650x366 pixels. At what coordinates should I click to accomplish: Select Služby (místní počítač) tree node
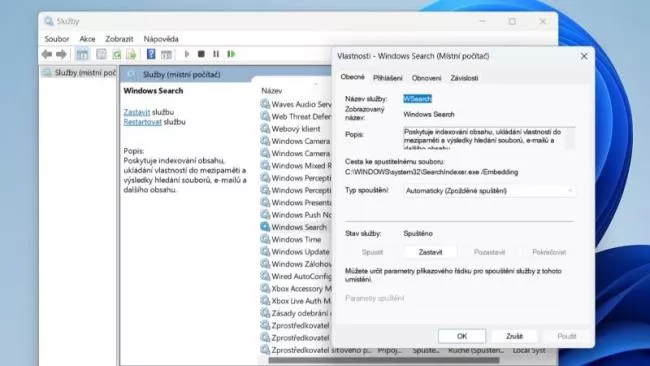tap(80, 73)
